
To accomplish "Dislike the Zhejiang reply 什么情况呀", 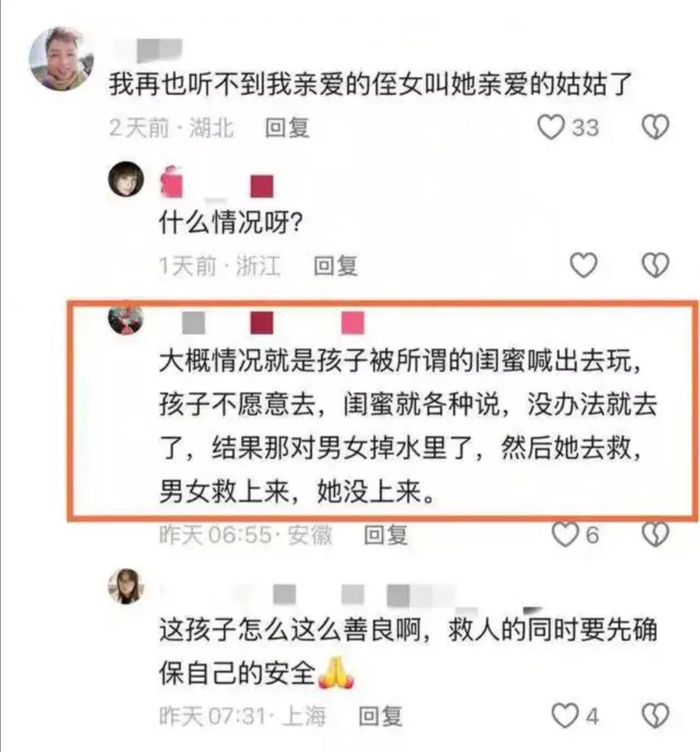I will tap(655, 266).
